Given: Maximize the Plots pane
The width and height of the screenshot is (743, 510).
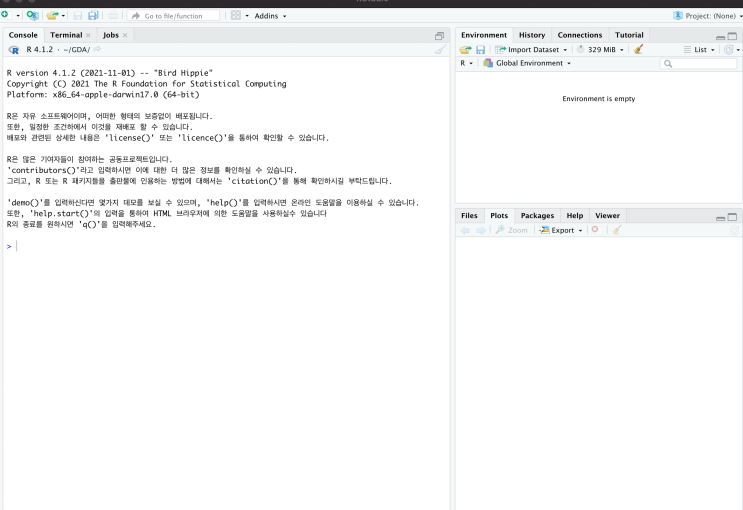Looking at the screenshot, I should tap(732, 217).
